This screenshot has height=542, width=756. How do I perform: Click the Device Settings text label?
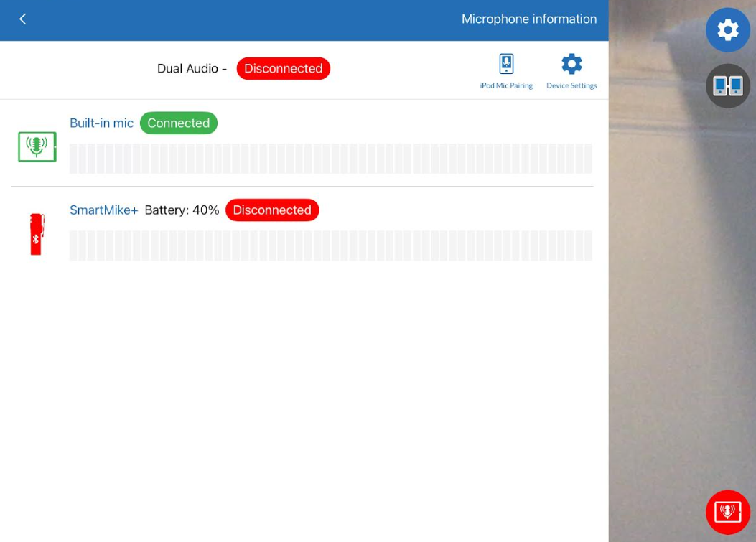pos(571,86)
